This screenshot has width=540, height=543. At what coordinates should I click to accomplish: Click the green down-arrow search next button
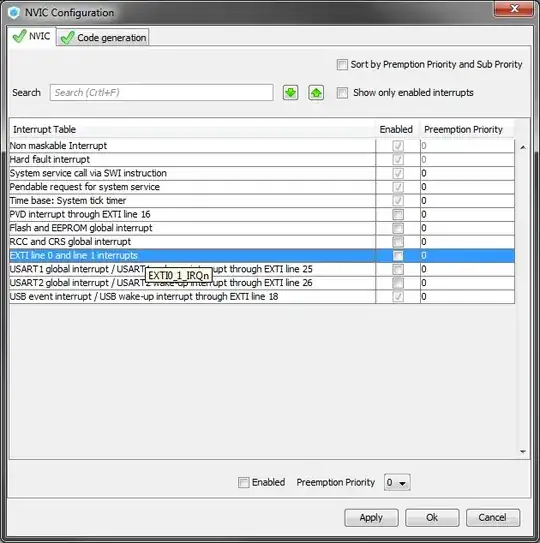tap(290, 93)
